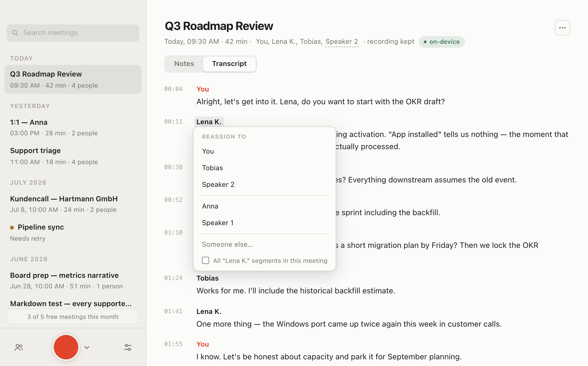Open the Support triage meeting

click(73, 156)
